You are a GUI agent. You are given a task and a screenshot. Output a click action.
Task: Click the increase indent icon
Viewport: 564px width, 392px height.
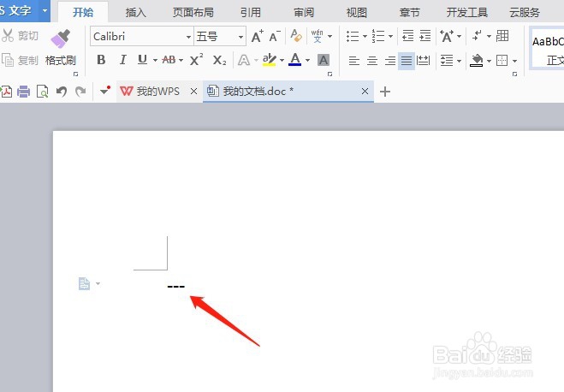(424, 36)
